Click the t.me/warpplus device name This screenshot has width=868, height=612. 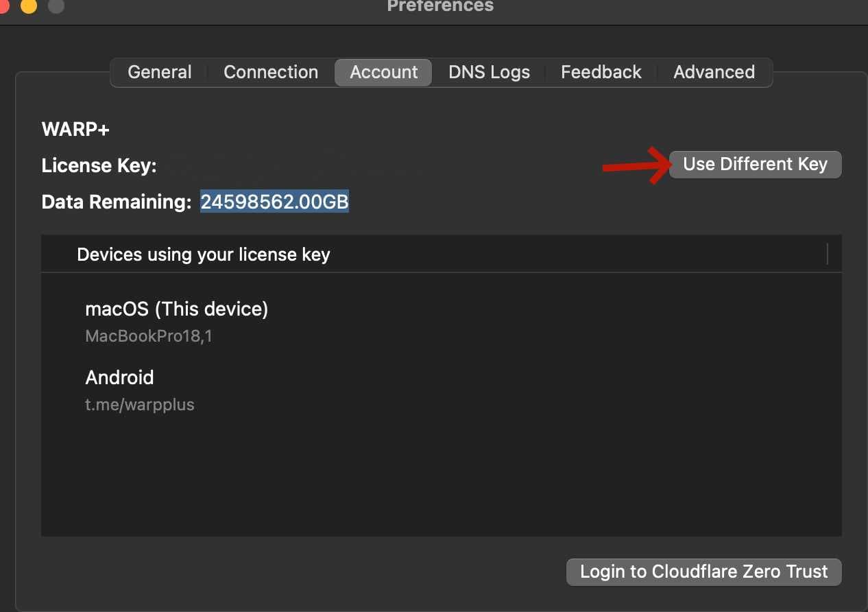(x=139, y=405)
